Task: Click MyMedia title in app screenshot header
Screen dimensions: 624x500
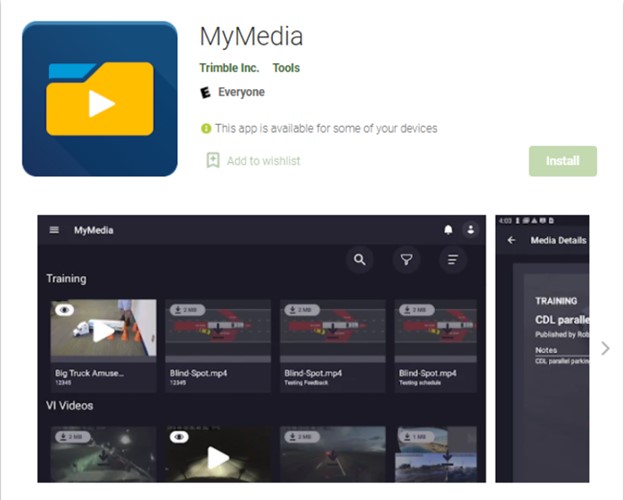Action: pyautogui.click(x=94, y=230)
